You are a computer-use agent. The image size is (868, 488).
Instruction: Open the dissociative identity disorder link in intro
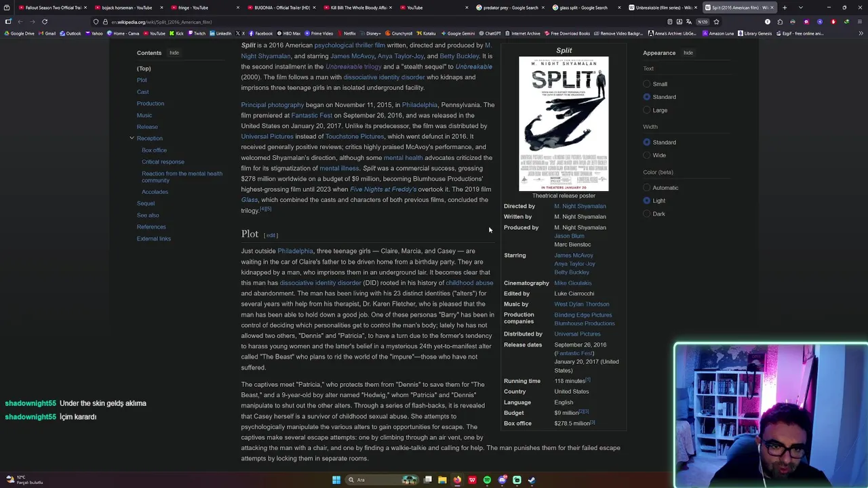(x=384, y=77)
